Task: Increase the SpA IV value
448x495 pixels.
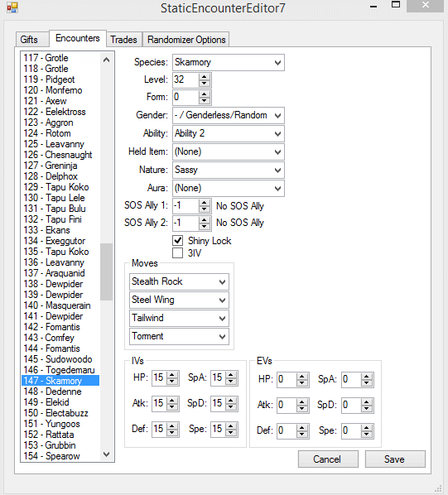Action: point(231,375)
